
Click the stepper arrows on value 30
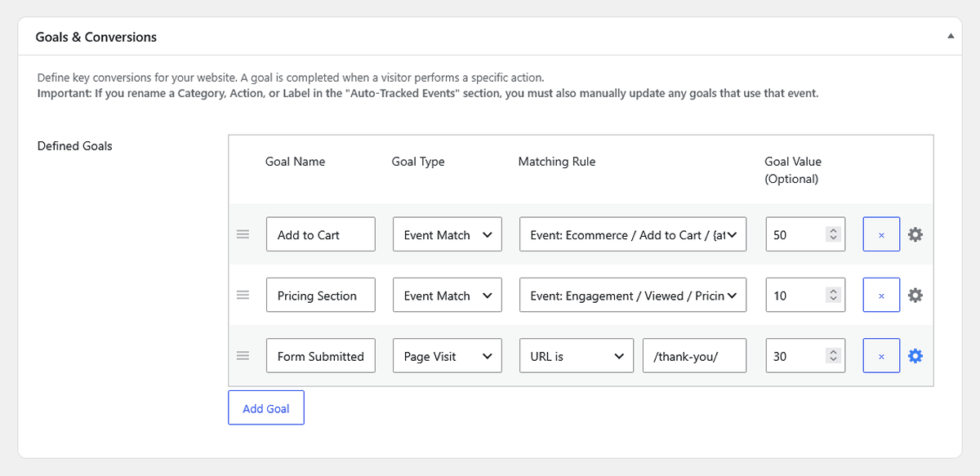pyautogui.click(x=833, y=356)
